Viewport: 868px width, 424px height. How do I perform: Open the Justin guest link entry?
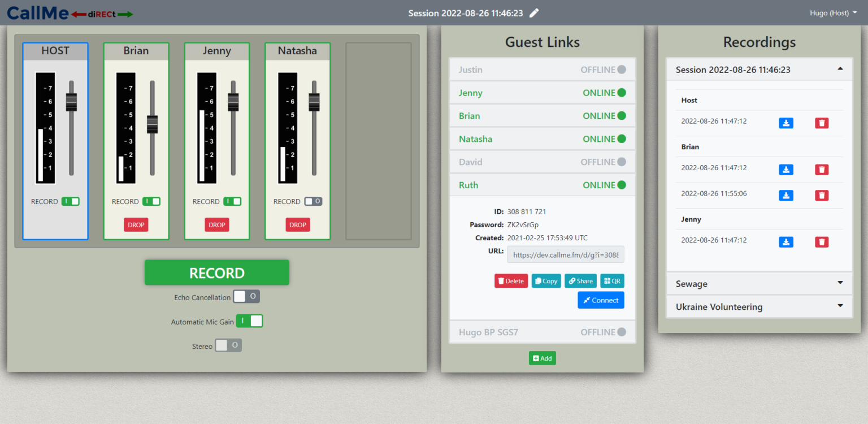pos(542,70)
